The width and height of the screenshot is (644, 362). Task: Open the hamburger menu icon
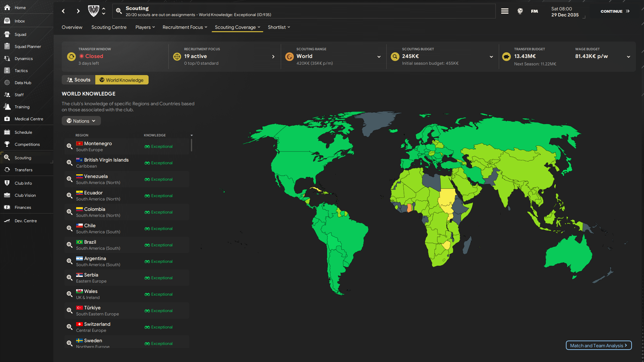pyautogui.click(x=505, y=11)
